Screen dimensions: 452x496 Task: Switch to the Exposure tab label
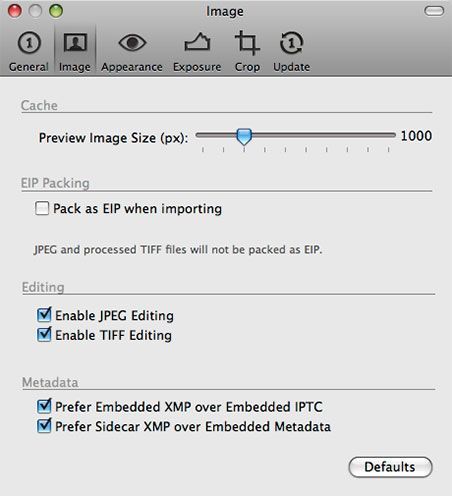[197, 67]
